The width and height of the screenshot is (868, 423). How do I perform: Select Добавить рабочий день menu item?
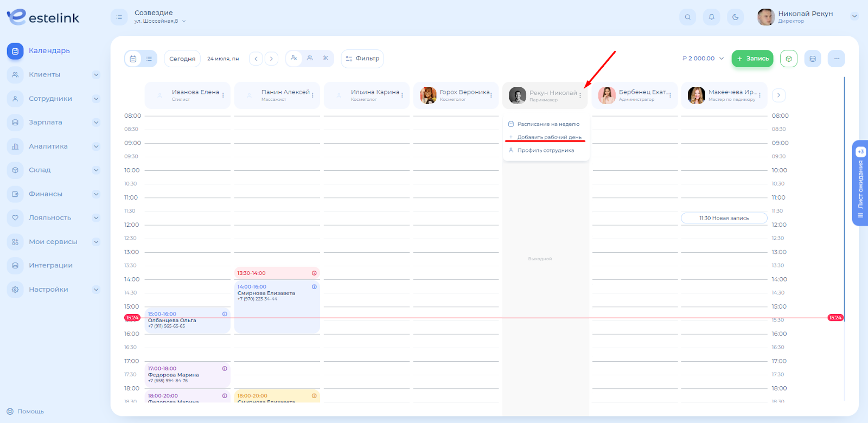549,137
